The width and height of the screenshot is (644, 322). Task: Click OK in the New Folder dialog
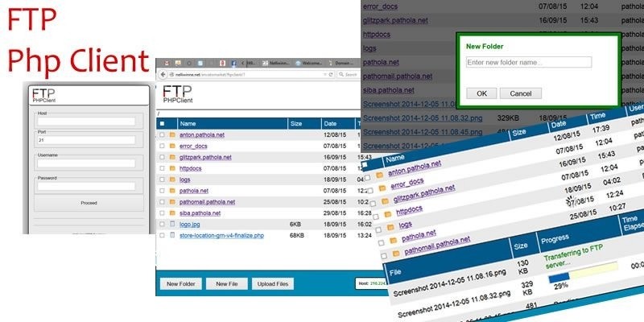click(481, 93)
